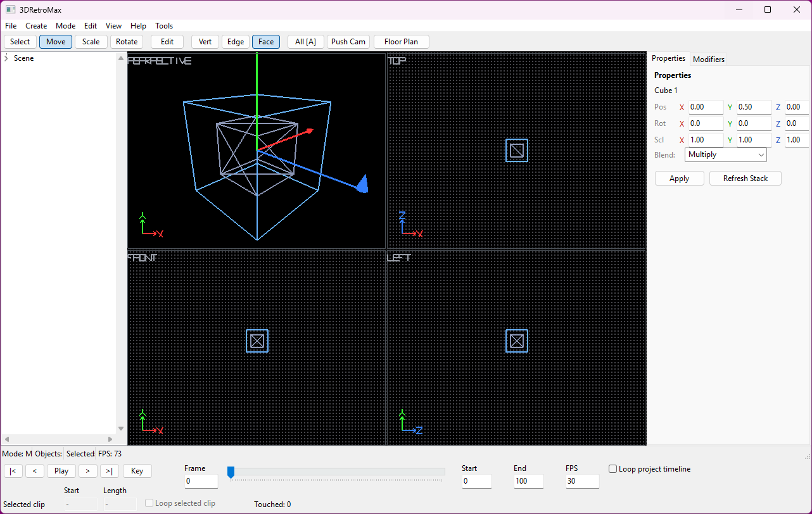The width and height of the screenshot is (812, 514).
Task: Click axis indicator in Top viewport
Action: tap(410, 225)
